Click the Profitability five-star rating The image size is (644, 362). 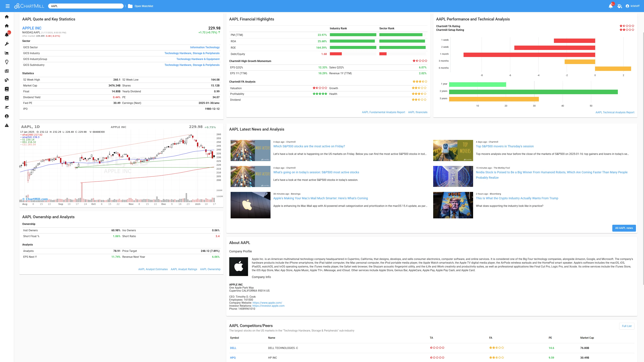click(320, 94)
